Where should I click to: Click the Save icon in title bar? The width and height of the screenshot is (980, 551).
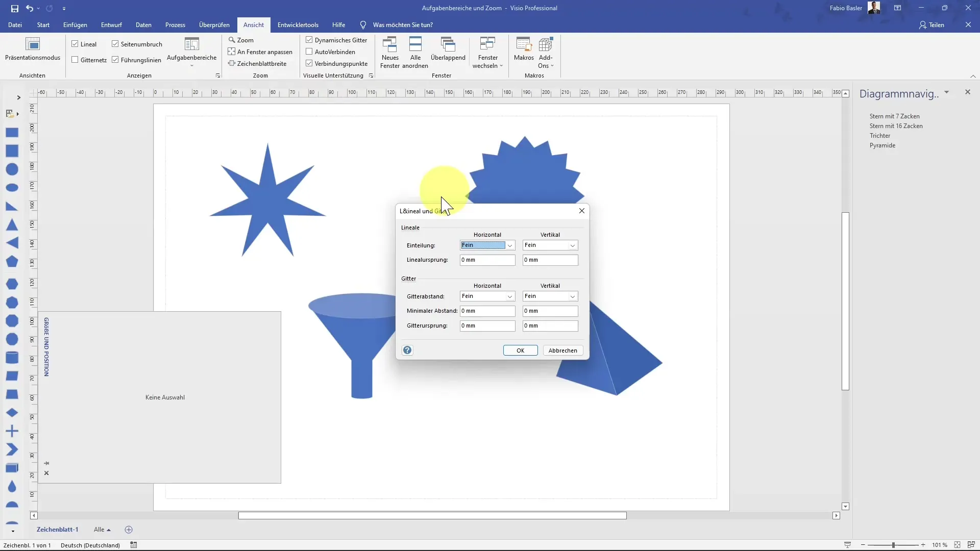15,8
